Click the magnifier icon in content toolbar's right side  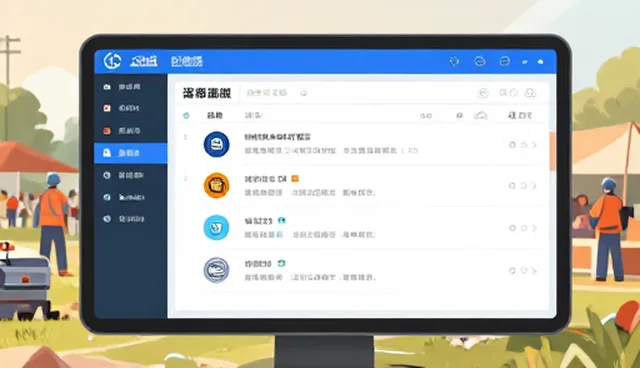503,93
